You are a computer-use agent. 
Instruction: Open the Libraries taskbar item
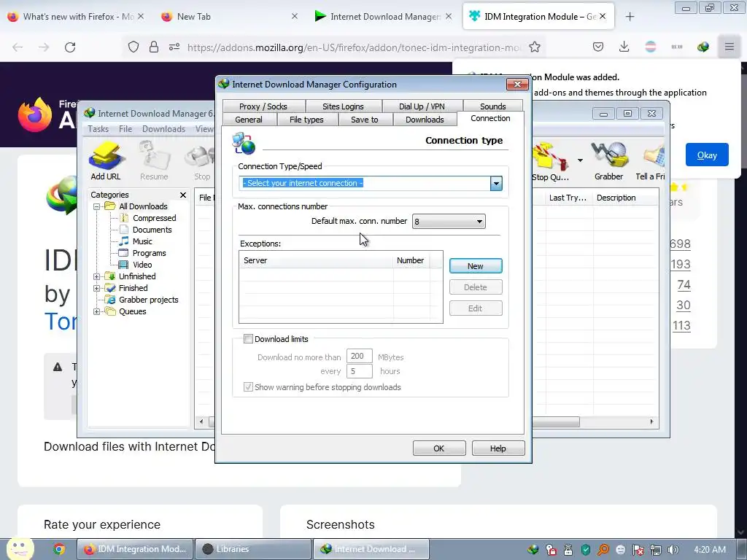[253, 549]
